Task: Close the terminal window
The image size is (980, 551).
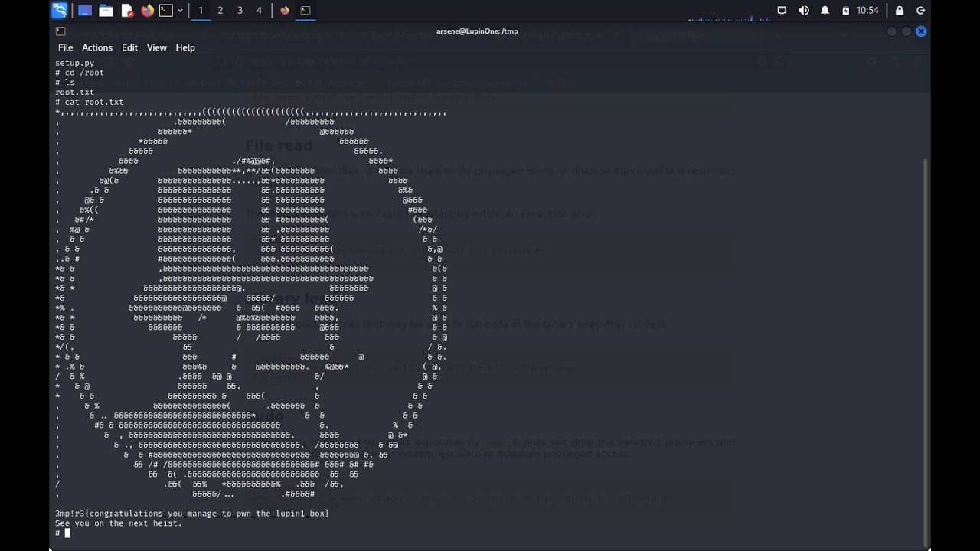Action: [x=921, y=31]
